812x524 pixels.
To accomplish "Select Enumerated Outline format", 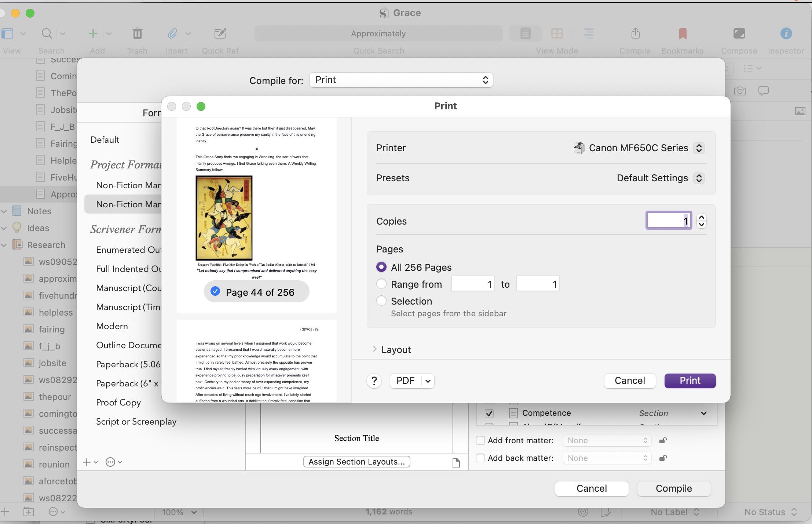I will point(129,250).
